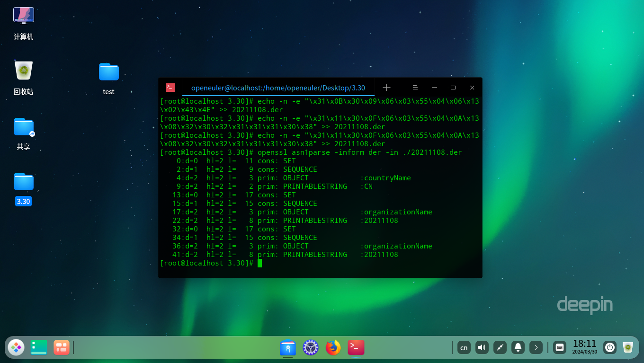This screenshot has height=363, width=644.
Task: Select the 3.30 folder on desktop
Action: tap(23, 181)
